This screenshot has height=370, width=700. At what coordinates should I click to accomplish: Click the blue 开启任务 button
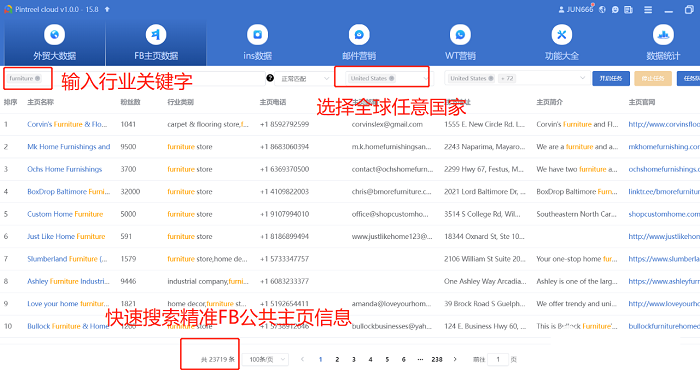611,78
